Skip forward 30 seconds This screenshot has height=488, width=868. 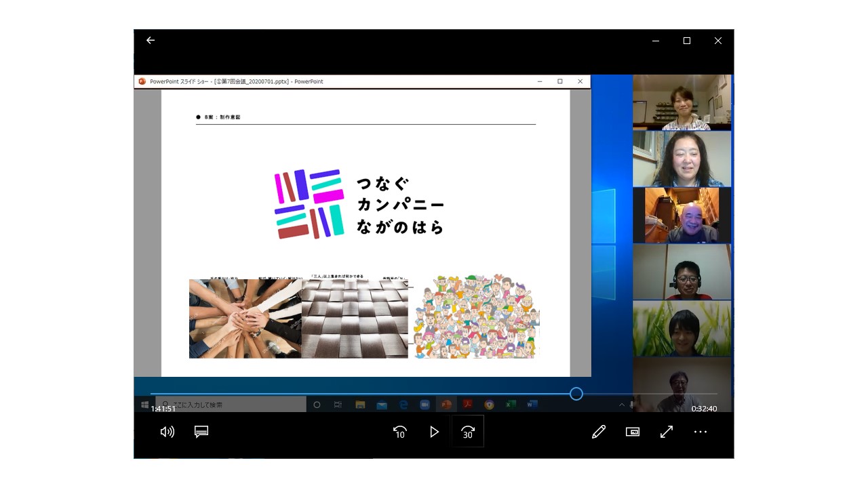click(468, 432)
